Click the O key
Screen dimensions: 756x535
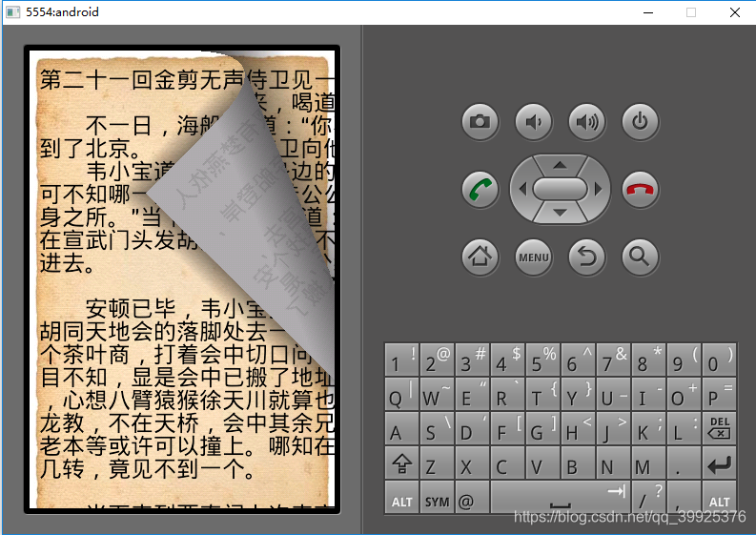(684, 394)
